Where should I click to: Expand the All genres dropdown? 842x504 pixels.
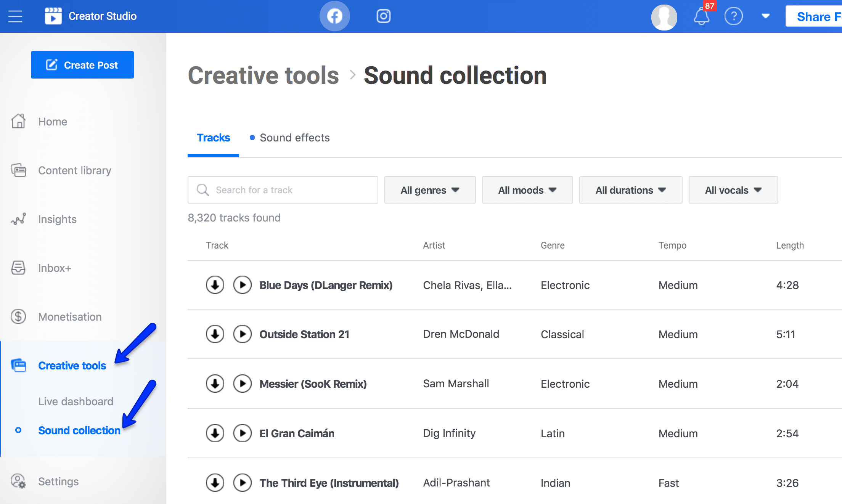(430, 190)
